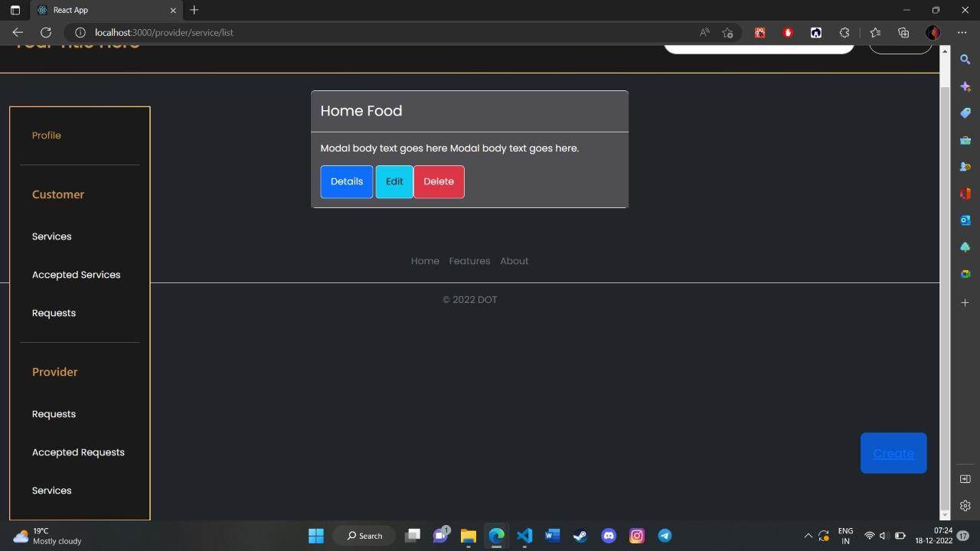980x551 pixels.
Task: Open the Collections icon in the toolbar
Action: coord(903,32)
